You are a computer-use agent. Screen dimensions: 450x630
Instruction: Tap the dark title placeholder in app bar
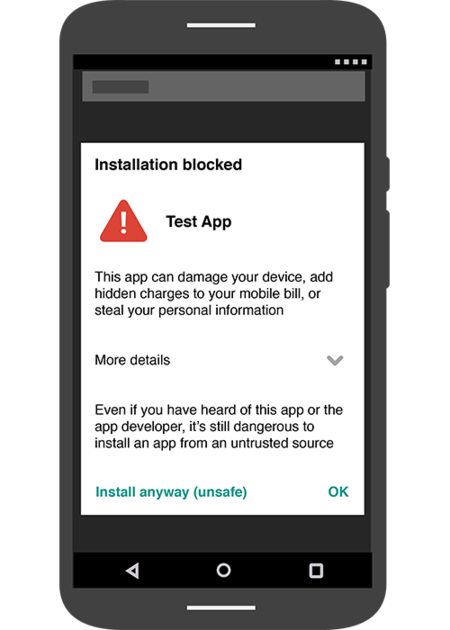pyautogui.click(x=121, y=87)
